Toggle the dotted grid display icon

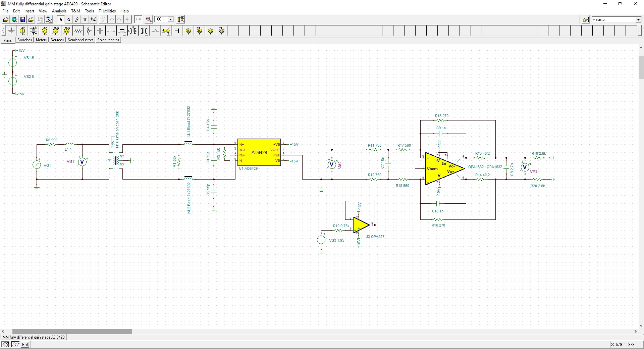click(139, 19)
